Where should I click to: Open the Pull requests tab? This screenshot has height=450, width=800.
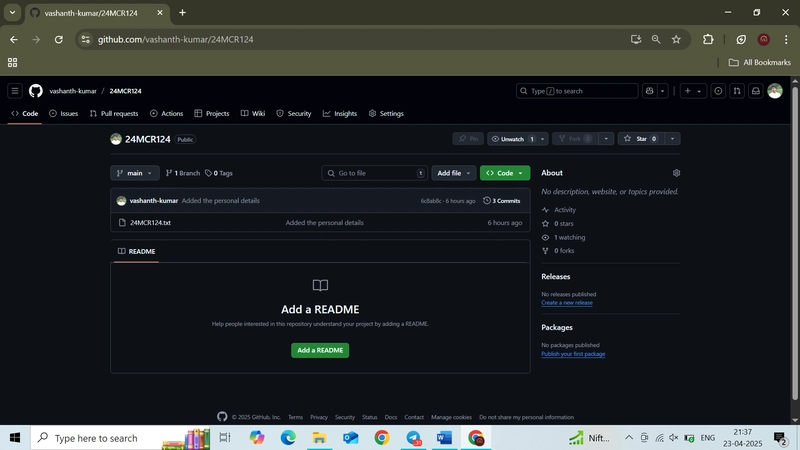point(114,113)
